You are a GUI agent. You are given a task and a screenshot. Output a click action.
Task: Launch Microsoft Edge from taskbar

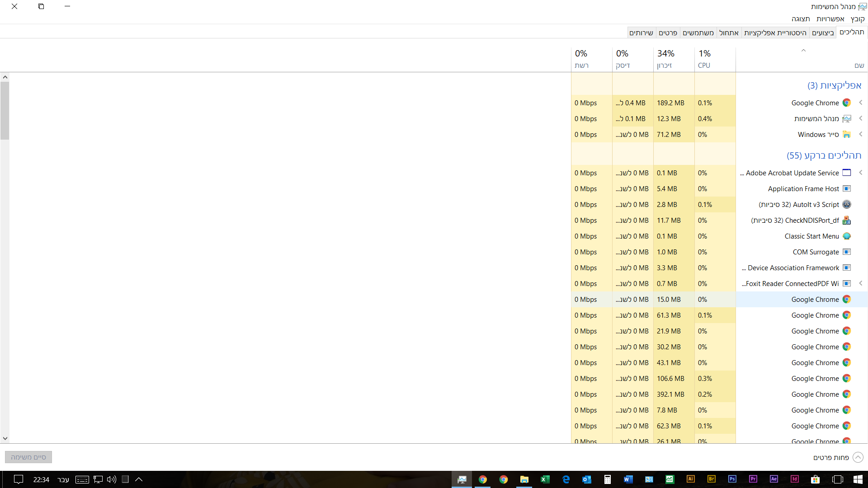[x=566, y=479]
